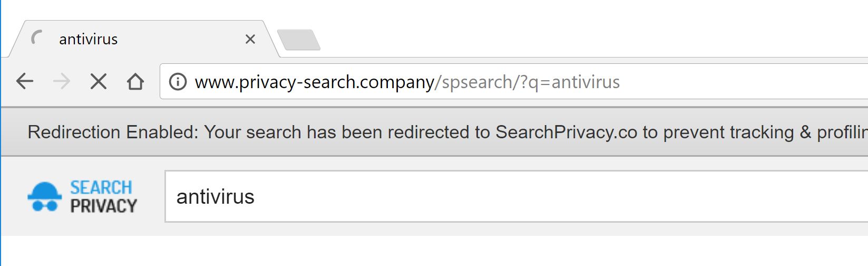The image size is (868, 266).
Task: Open the browser home page
Action: tap(135, 81)
